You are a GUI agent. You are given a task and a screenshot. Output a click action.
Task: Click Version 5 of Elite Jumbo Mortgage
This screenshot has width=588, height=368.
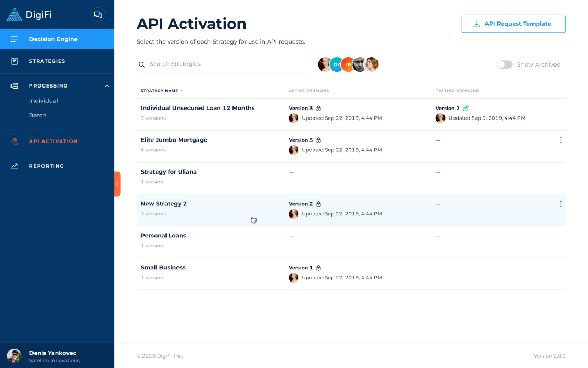[301, 140]
